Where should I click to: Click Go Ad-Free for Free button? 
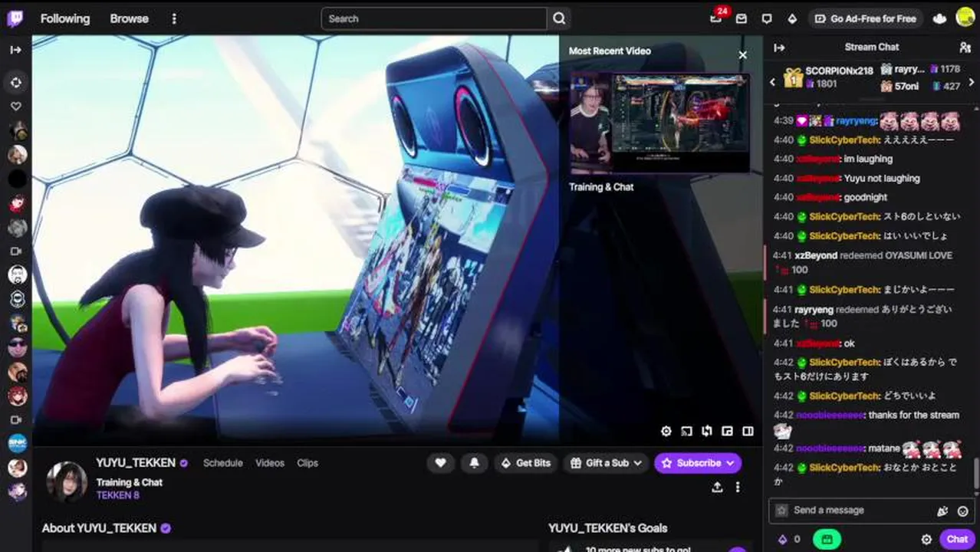point(866,18)
